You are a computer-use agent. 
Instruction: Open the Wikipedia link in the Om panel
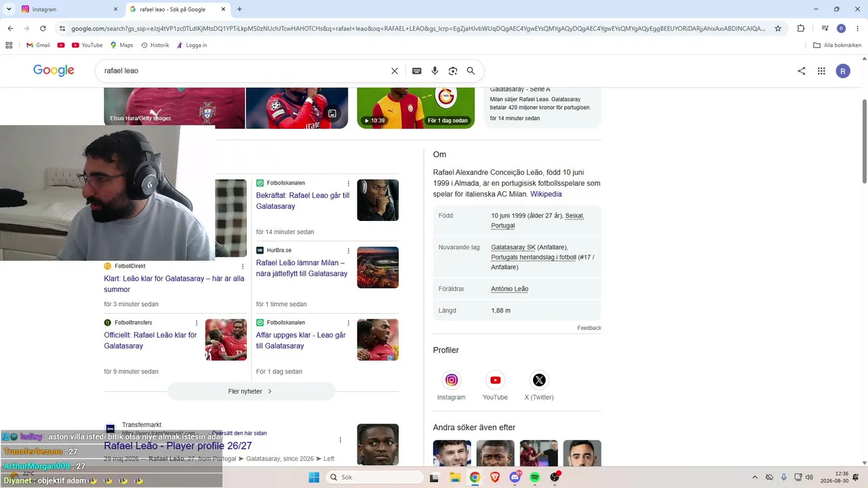click(x=546, y=194)
